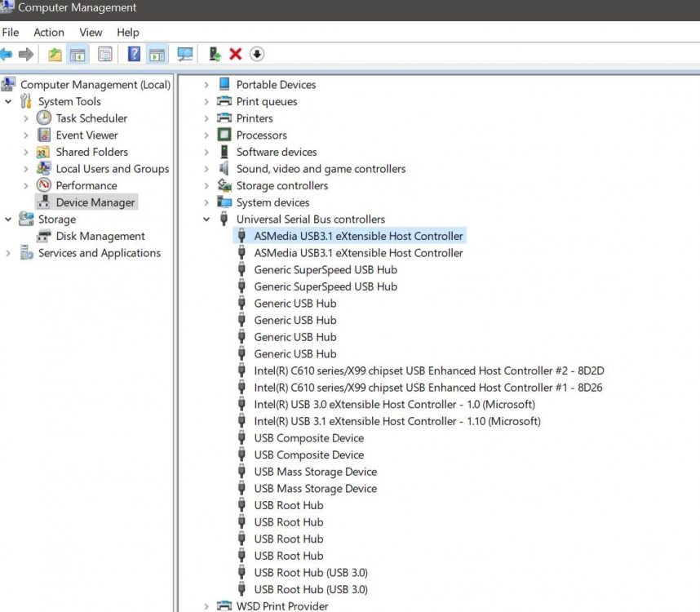Click the Back arrow toolbar icon
This screenshot has width=700, height=612.
[7, 55]
